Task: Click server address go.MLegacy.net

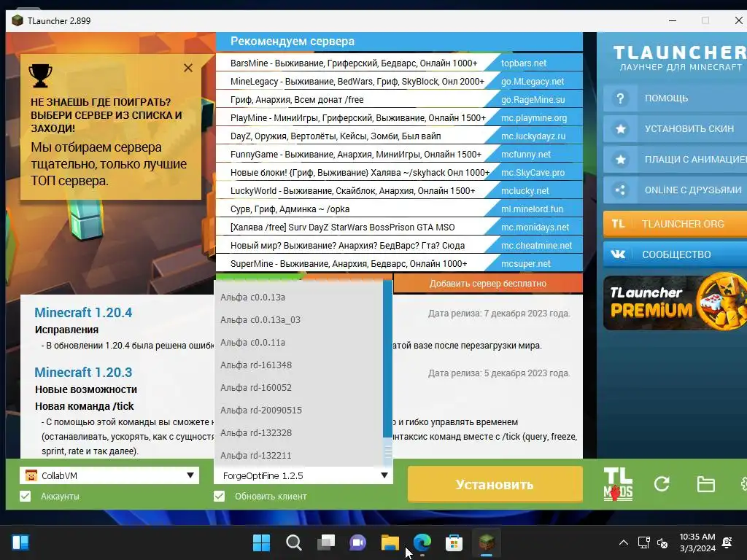Action: pyautogui.click(x=532, y=82)
